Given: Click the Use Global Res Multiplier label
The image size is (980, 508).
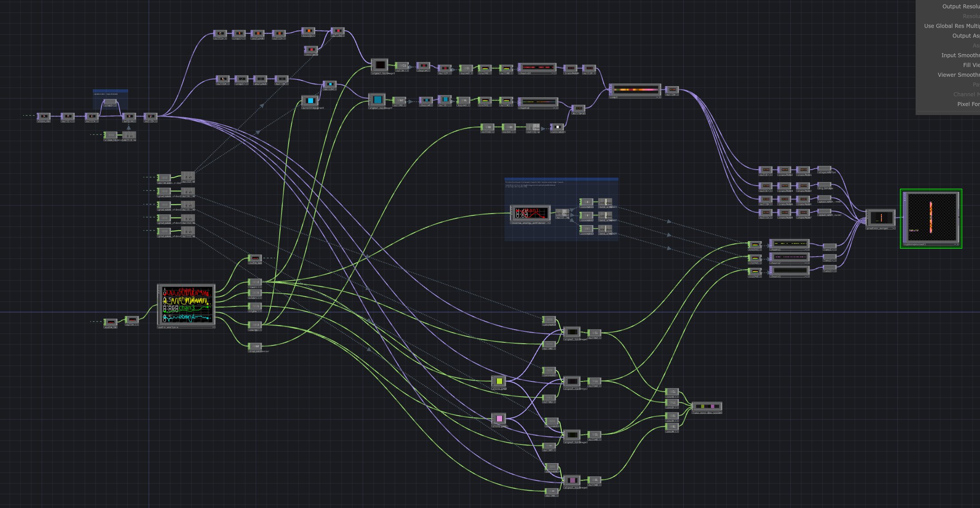Looking at the screenshot, I should [x=952, y=26].
